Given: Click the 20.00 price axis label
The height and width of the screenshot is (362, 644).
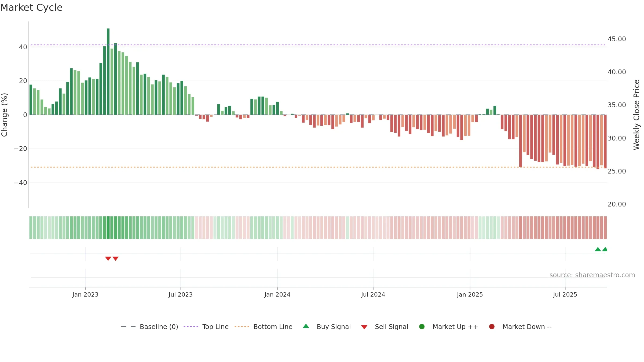Looking at the screenshot, I should coord(617,204).
